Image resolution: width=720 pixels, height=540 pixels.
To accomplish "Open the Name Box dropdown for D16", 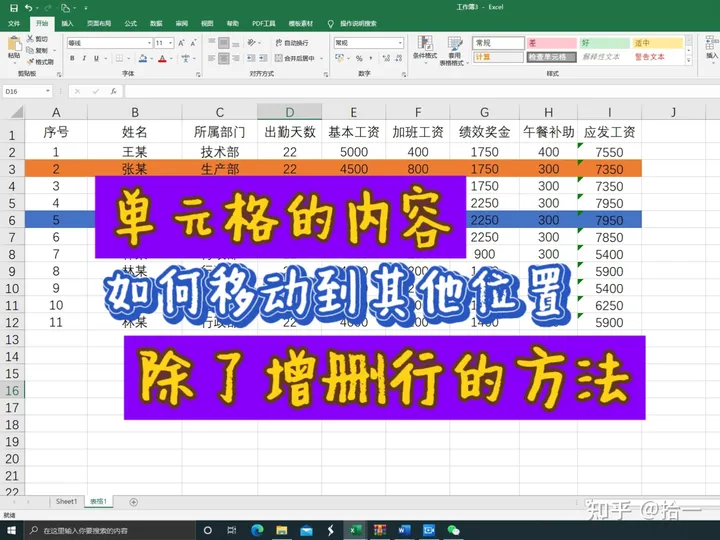I will tap(48, 91).
